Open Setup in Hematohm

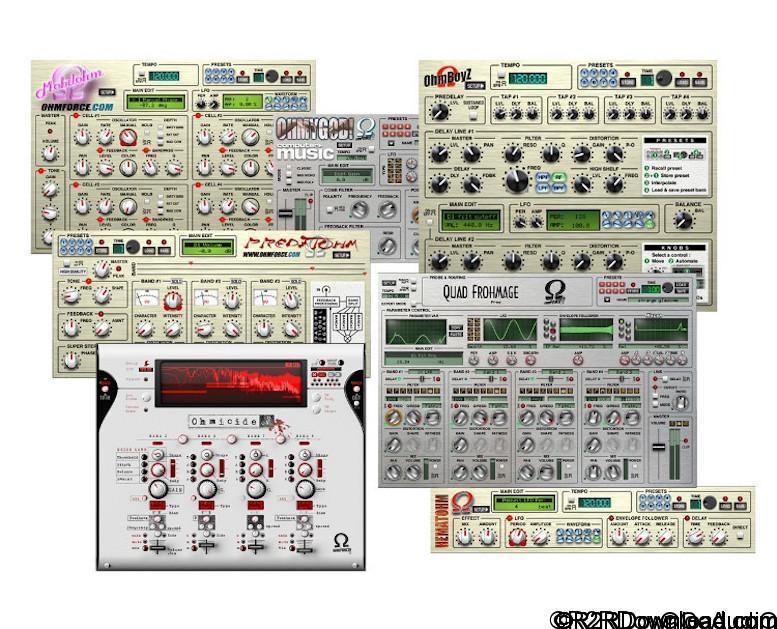480,509
